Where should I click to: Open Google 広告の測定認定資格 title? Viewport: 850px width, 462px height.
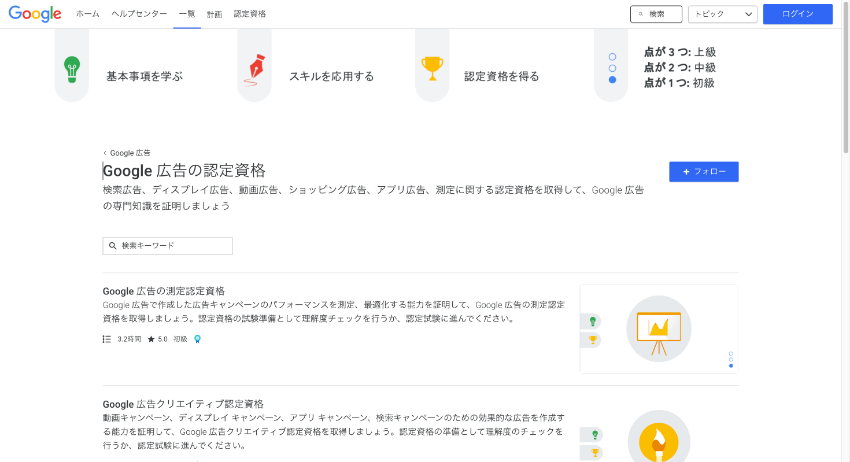pyautogui.click(x=164, y=291)
